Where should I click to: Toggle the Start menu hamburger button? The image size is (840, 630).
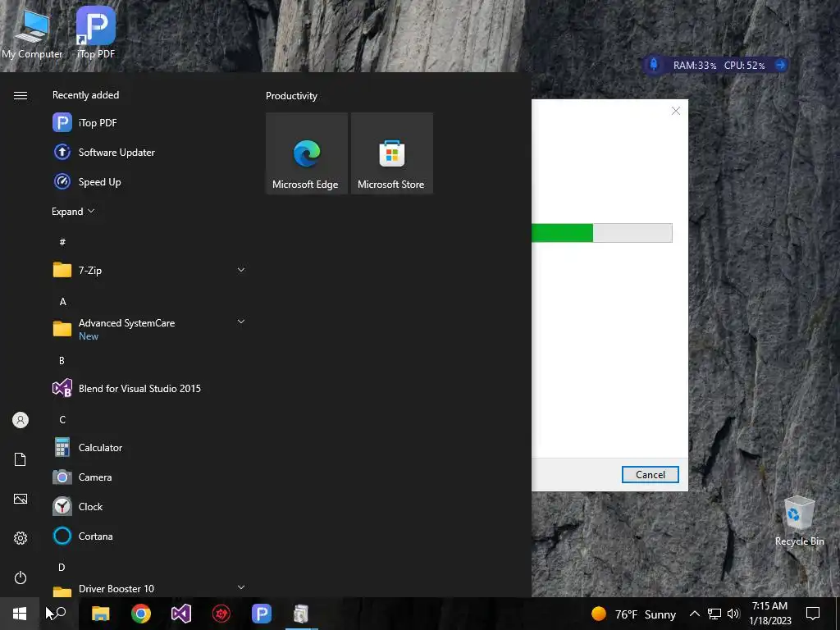click(x=21, y=95)
